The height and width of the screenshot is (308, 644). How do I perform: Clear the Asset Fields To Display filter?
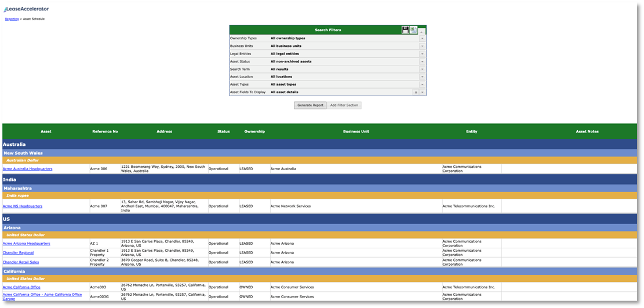pos(416,92)
